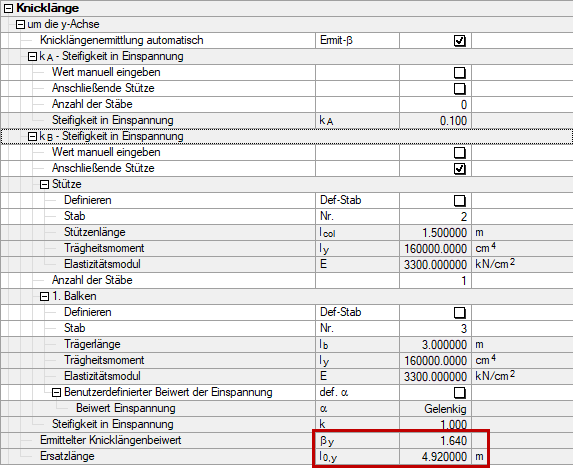The width and height of the screenshot is (573, 476).
Task: Check 'Anschließende Stütze' under kA
Action: tap(460, 88)
